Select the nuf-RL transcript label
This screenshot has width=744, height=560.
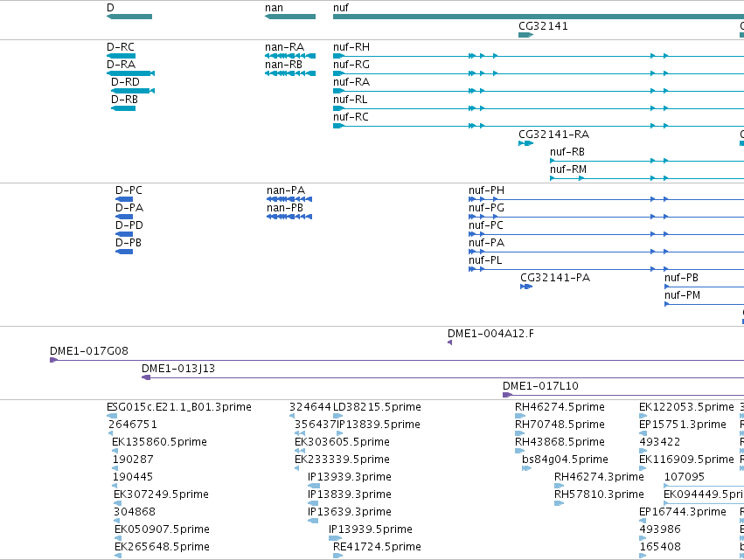(351, 100)
